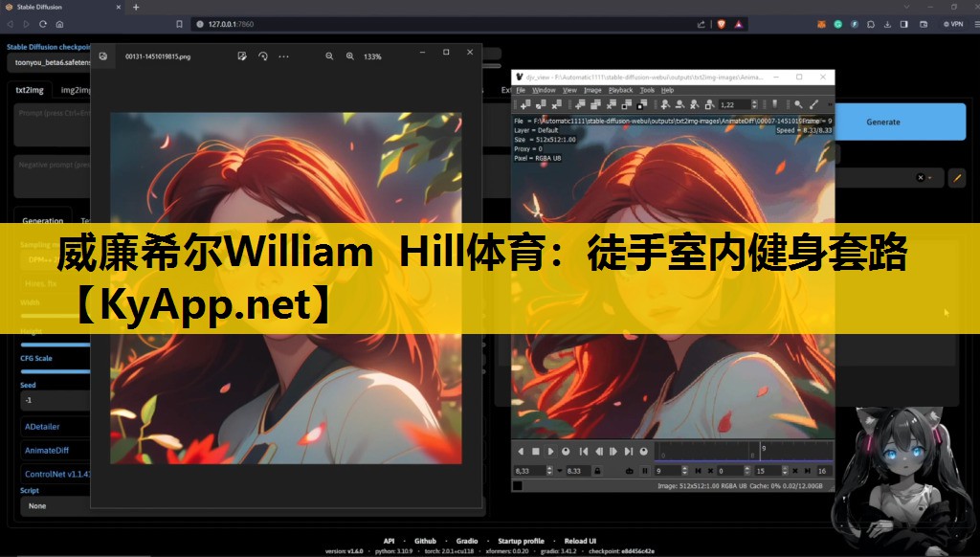Viewport: 980px width, 557px height.
Task: Open the Script dropdown showing None
Action: pos(56,505)
